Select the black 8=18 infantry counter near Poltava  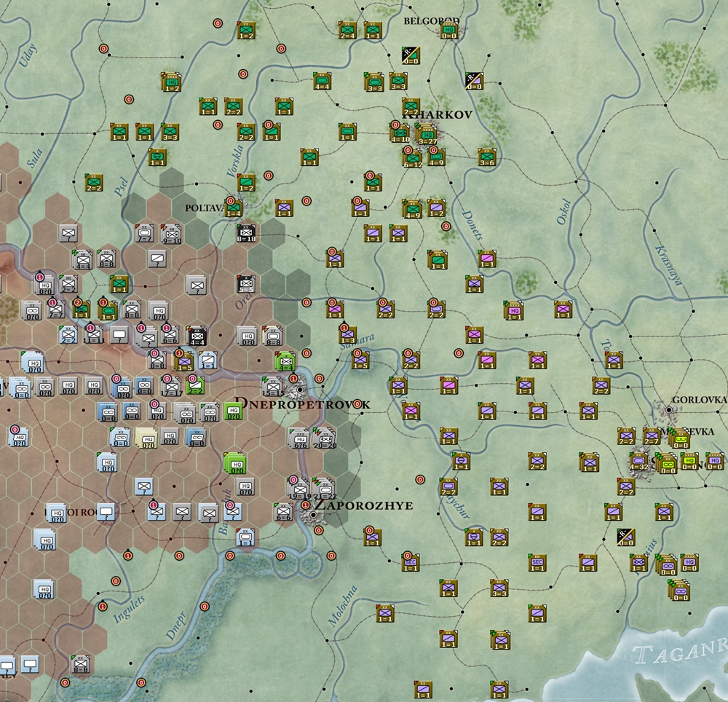click(x=246, y=233)
